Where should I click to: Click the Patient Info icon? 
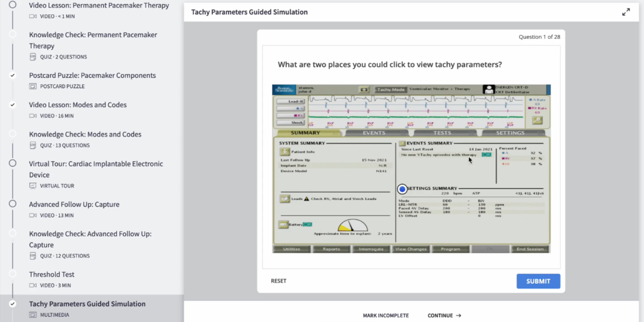click(x=285, y=152)
